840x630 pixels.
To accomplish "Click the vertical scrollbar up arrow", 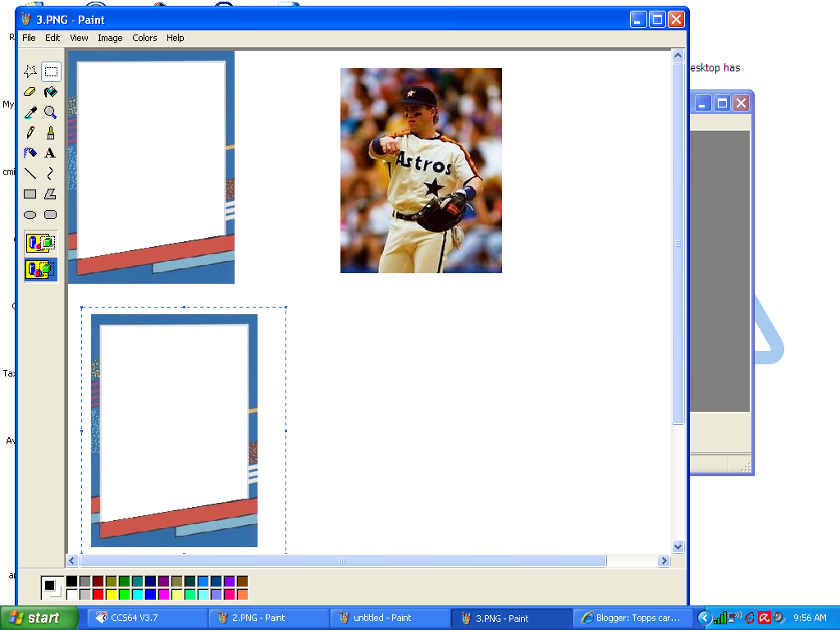I will 678,55.
